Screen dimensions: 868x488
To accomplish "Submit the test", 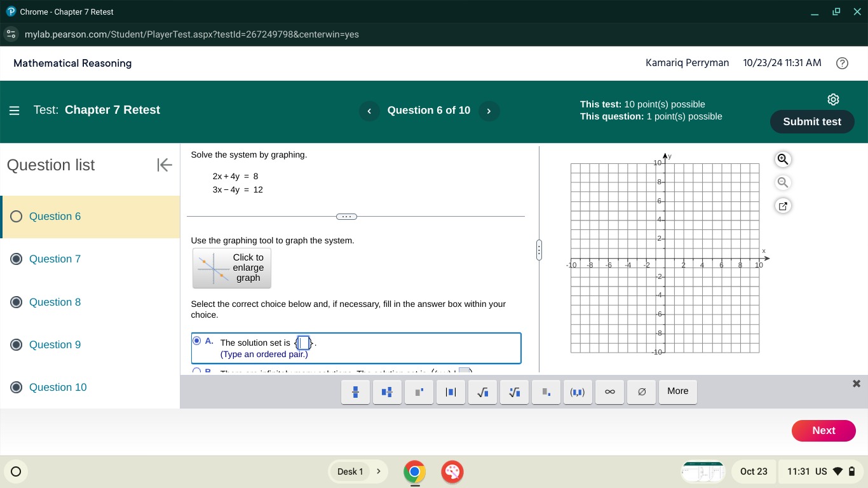I will click(x=812, y=121).
